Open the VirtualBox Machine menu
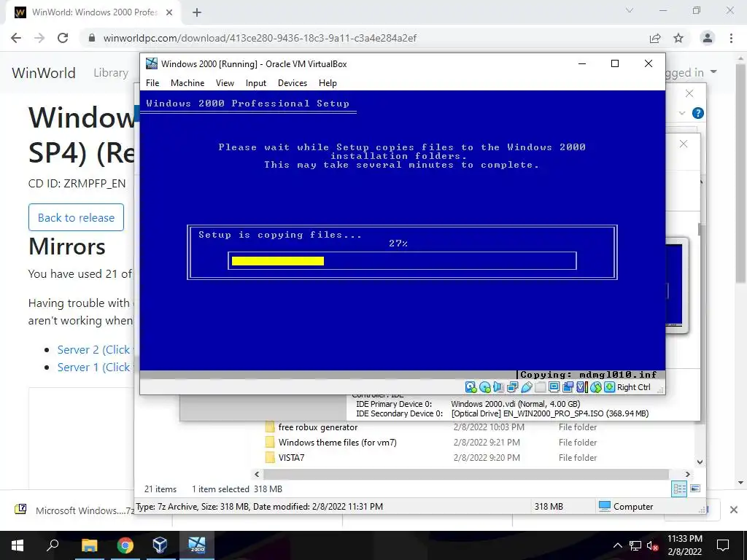Viewport: 747px width, 560px height. (187, 83)
